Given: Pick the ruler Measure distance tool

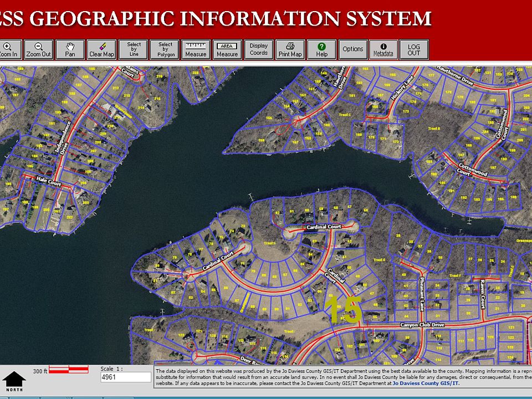Looking at the screenshot, I should point(196,49).
